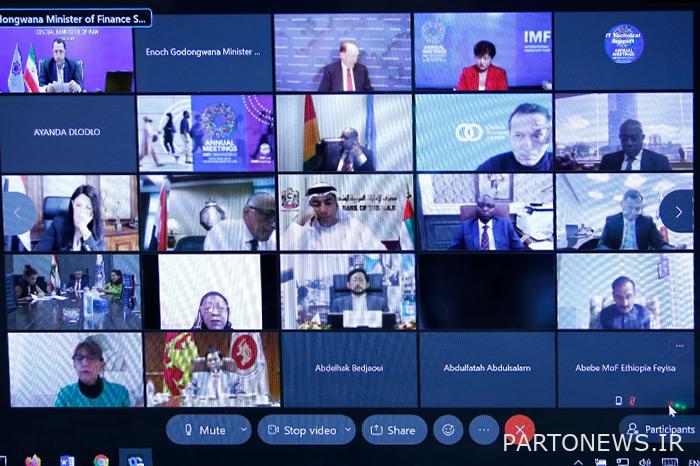
Task: Open Google Chrome from the taskbar
Action: point(101,460)
